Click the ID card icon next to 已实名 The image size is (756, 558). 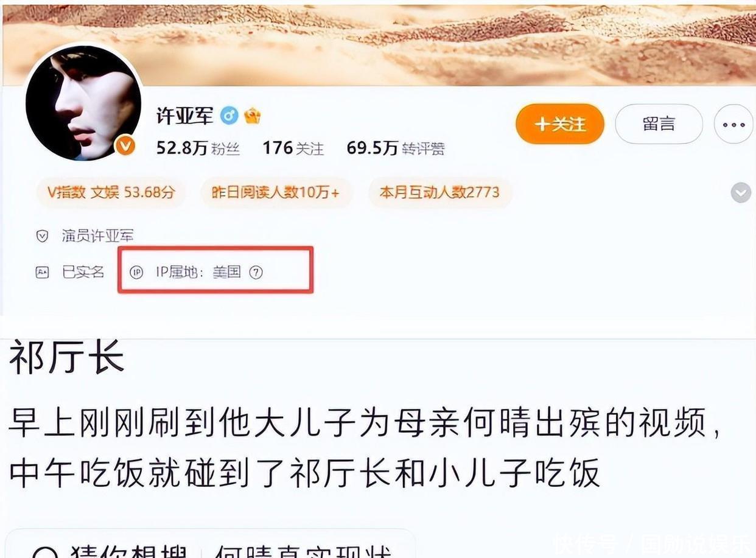(42, 272)
